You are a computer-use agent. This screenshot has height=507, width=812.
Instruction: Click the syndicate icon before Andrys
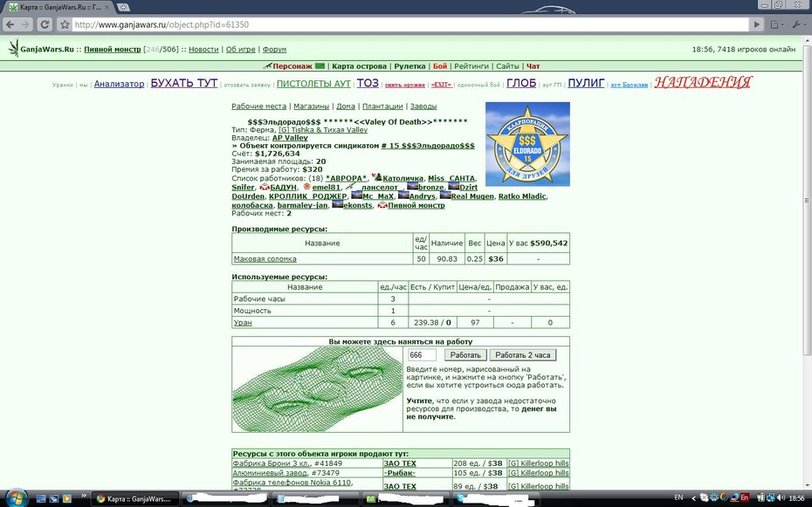click(404, 195)
